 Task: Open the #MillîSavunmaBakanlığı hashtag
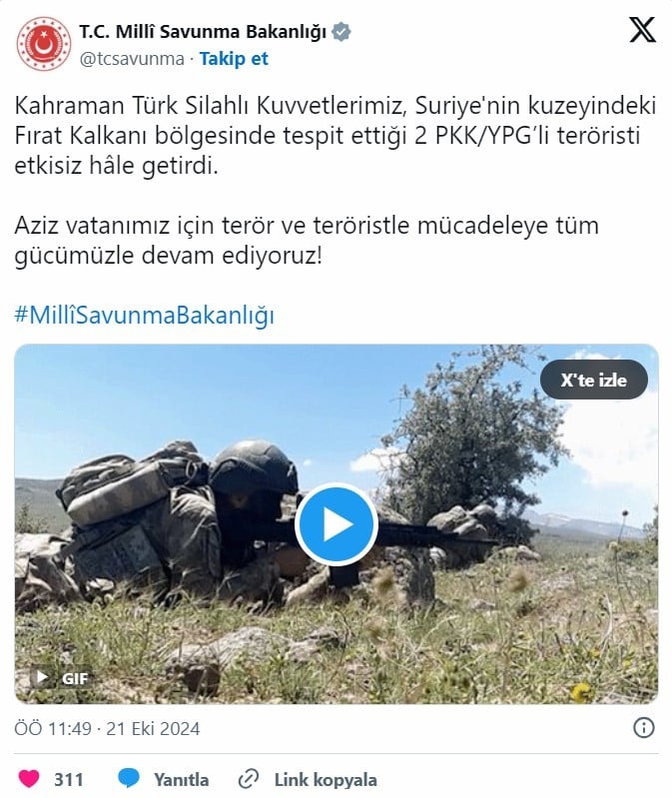pyautogui.click(x=145, y=315)
